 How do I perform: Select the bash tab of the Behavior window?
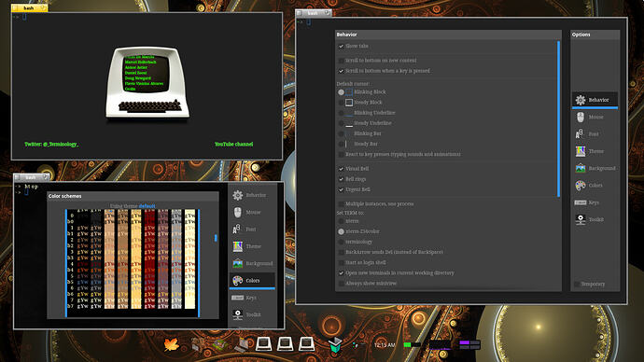click(314, 13)
